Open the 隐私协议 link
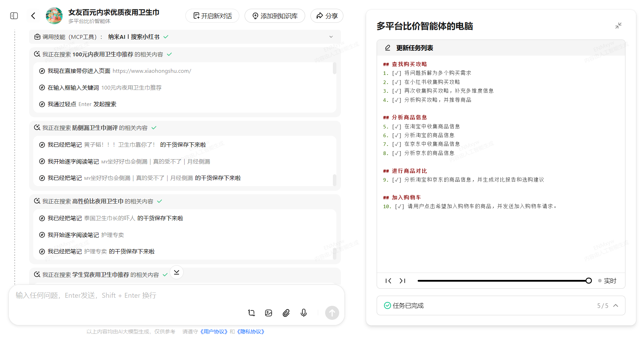Image resolution: width=644 pixels, height=338 pixels. [251, 331]
